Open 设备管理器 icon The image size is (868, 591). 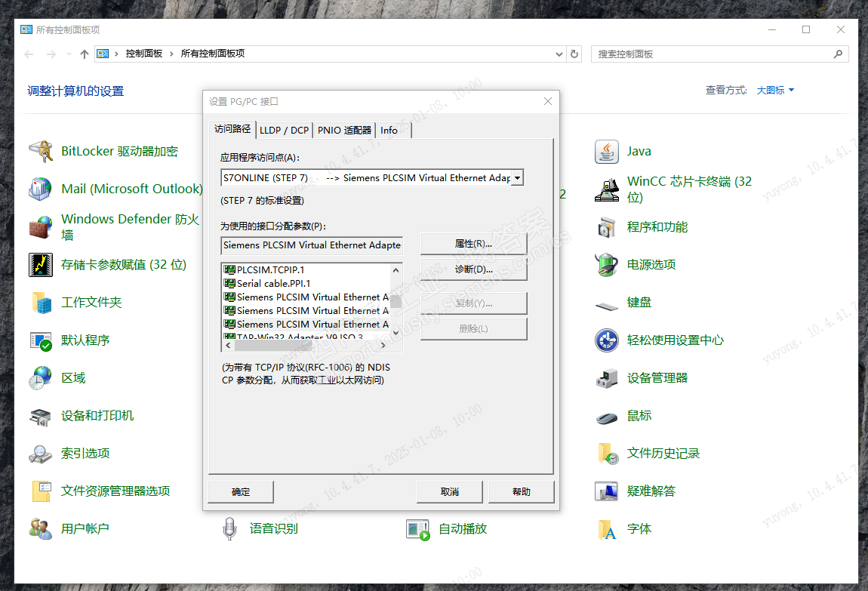click(607, 378)
